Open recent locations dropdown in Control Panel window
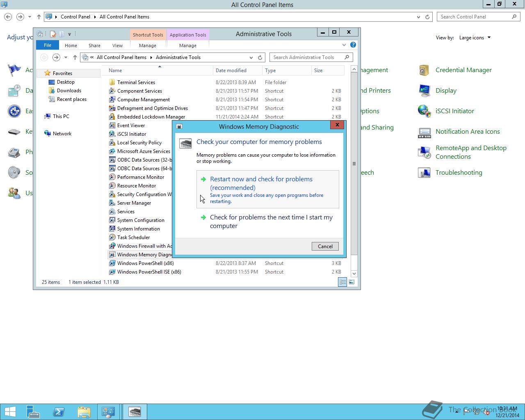This screenshot has width=525, height=420. click(x=30, y=17)
